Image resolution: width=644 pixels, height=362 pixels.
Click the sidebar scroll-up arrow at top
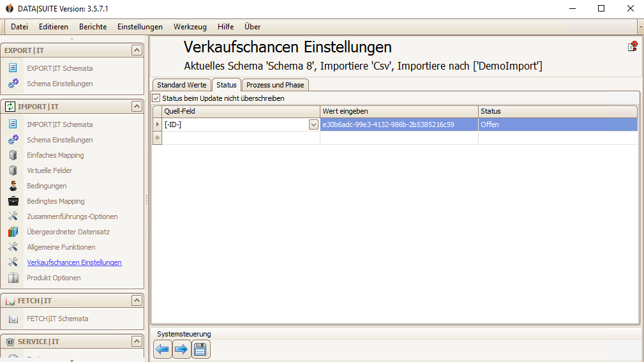(x=71, y=39)
